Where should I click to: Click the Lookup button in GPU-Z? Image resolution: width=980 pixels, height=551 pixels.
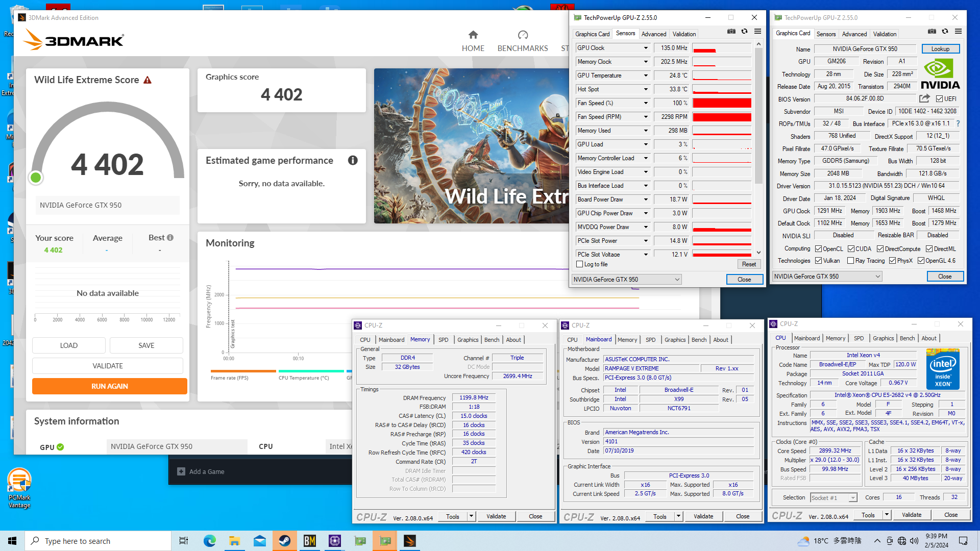coord(940,49)
